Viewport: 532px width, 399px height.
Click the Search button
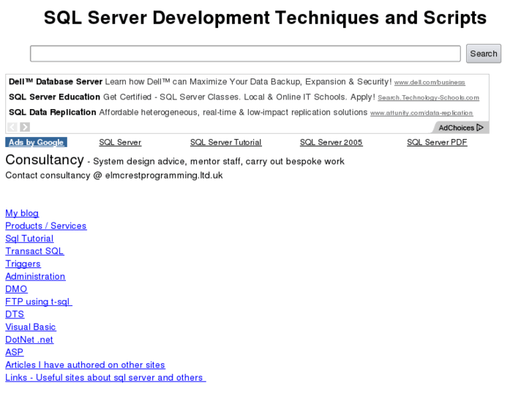click(x=484, y=53)
